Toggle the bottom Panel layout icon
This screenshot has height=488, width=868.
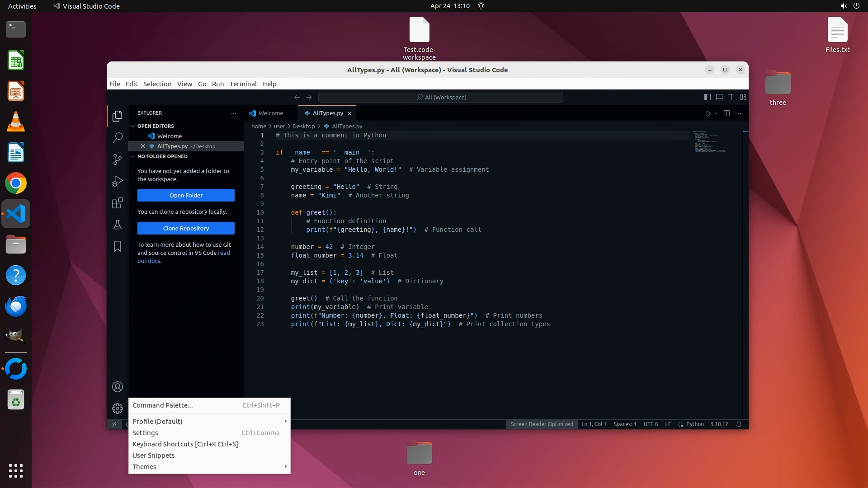[719, 97]
